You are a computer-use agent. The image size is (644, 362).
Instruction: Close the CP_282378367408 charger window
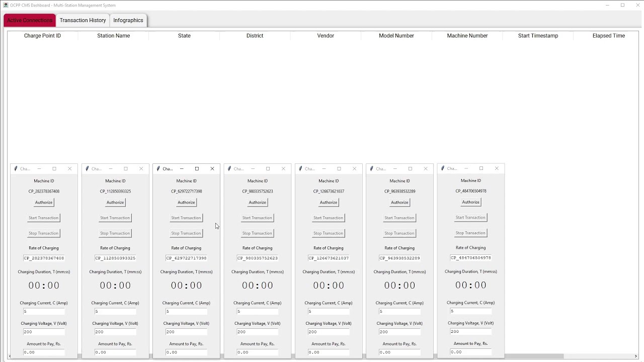click(70, 169)
